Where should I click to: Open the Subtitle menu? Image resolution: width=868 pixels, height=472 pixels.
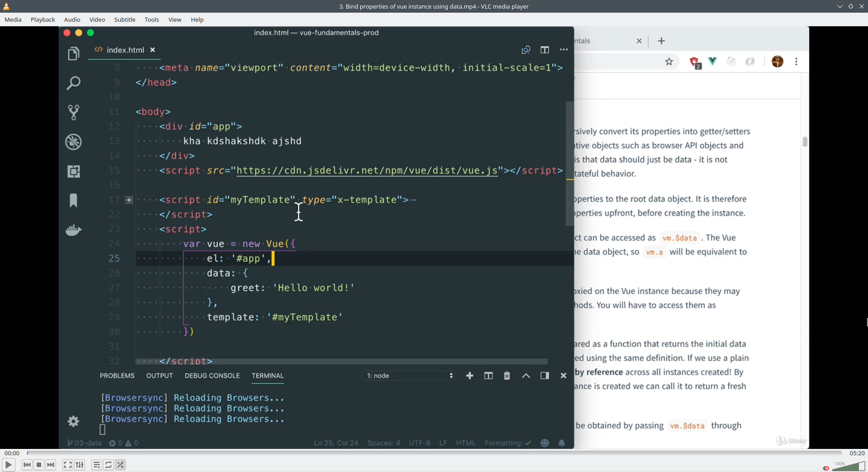(125, 19)
